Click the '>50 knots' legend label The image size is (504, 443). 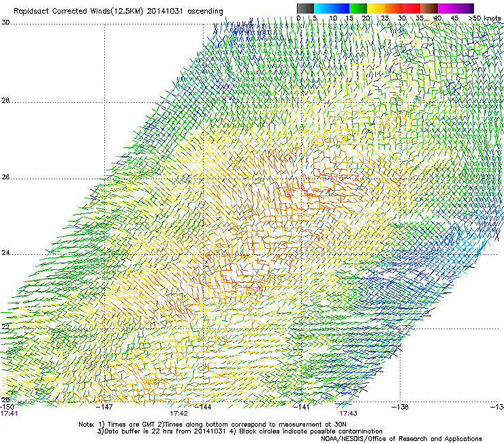(485, 18)
